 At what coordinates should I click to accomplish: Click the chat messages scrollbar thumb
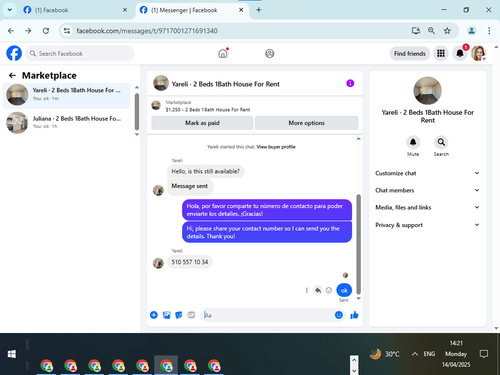pos(358,244)
